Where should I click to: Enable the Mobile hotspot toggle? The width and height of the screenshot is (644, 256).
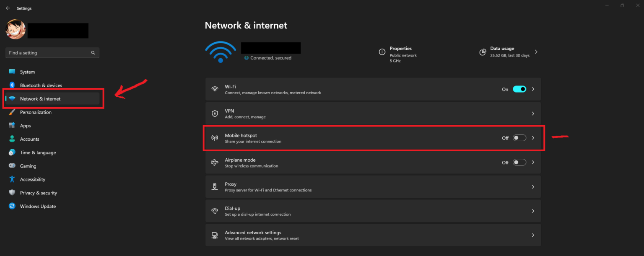(x=519, y=137)
